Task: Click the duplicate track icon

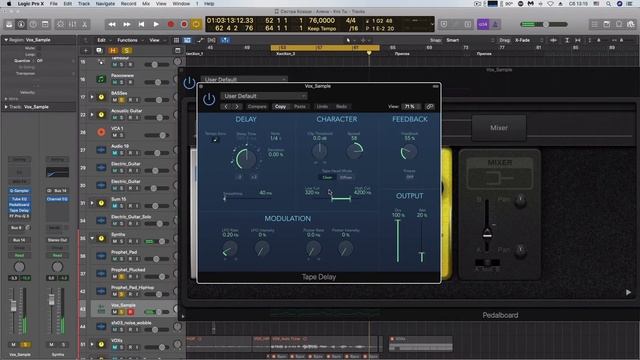Action: pos(99,51)
